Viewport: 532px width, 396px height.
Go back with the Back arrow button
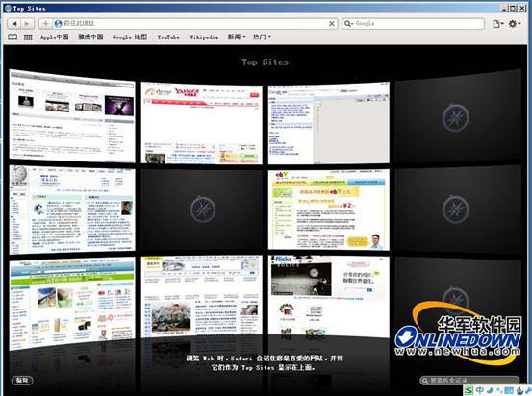14,23
